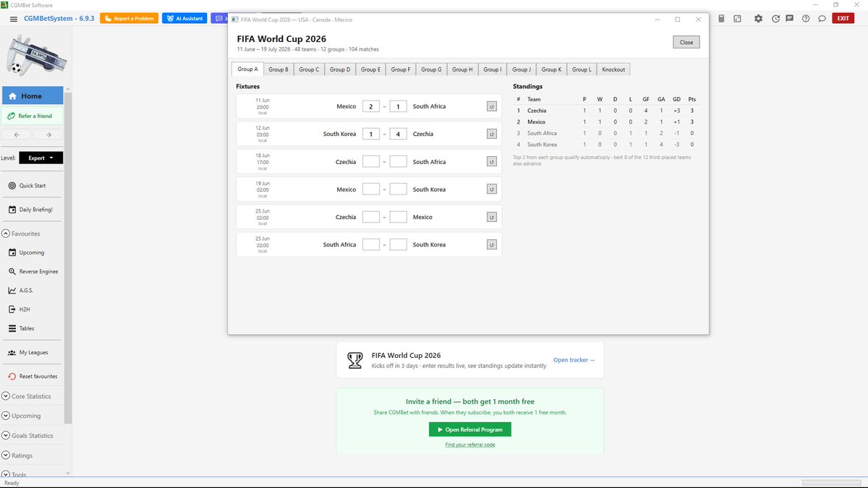Viewport: 868px width, 488px height.
Task: Reset the South Africa vs South Korea fixture
Action: coord(492,244)
